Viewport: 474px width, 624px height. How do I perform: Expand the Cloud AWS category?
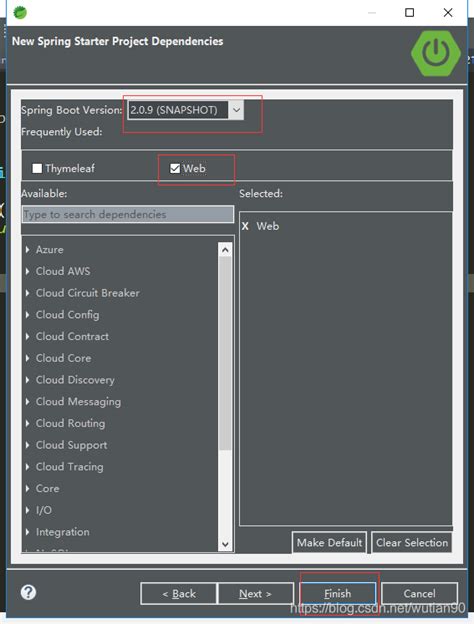[x=27, y=271]
